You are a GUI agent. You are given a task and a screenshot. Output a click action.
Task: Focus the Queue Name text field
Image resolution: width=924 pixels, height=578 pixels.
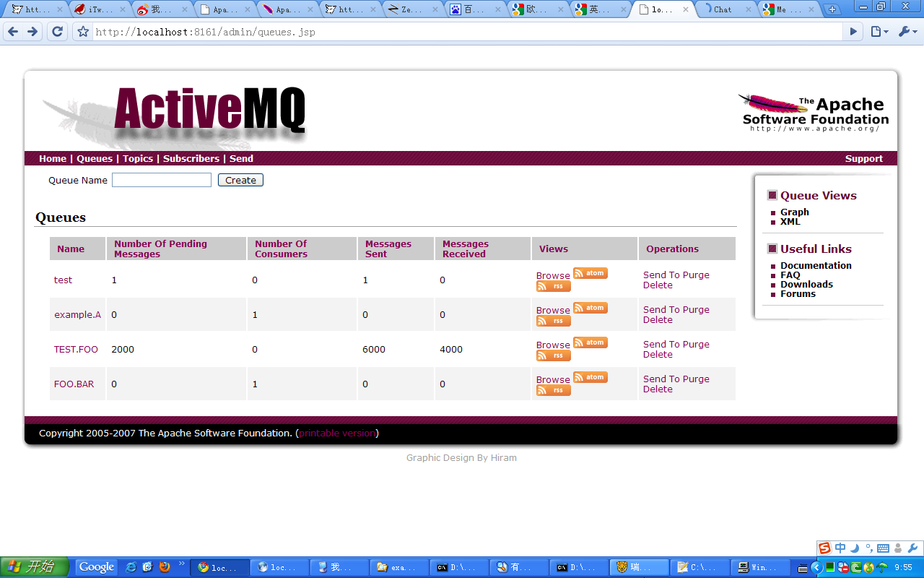click(x=162, y=180)
